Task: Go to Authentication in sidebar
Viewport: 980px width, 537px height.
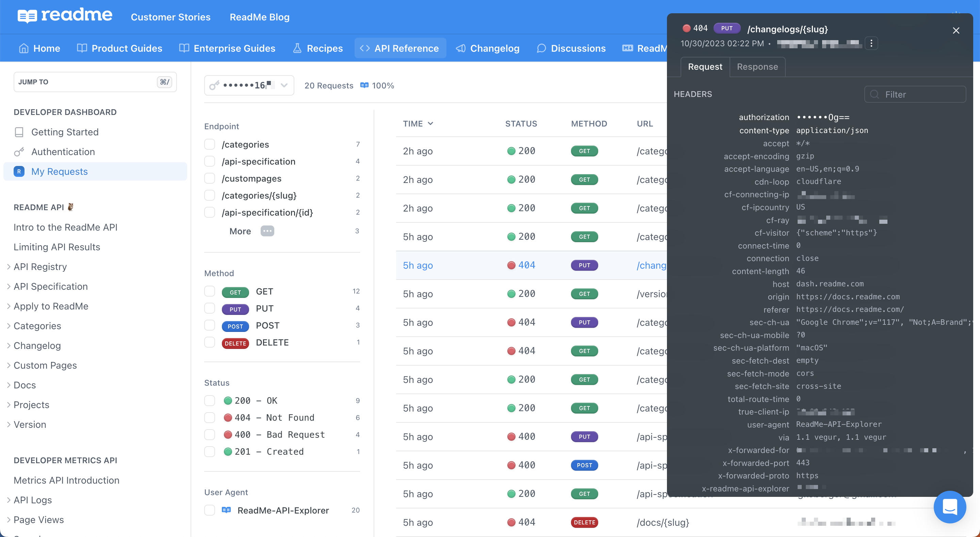Action: (63, 152)
